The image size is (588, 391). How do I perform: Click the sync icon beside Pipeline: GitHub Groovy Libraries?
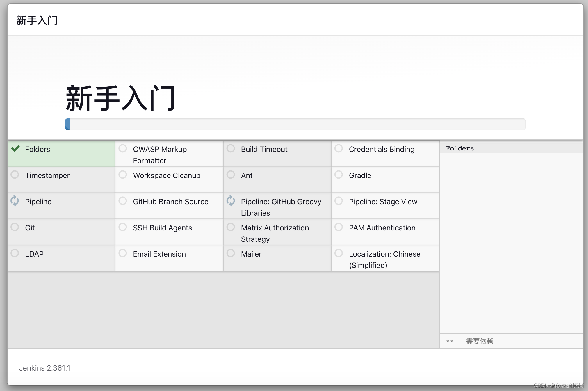(231, 201)
